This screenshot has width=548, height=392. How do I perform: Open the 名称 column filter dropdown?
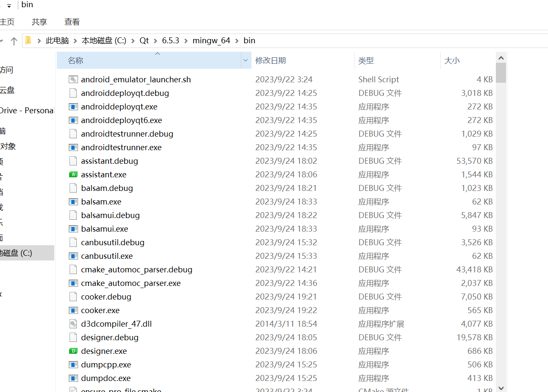point(245,60)
